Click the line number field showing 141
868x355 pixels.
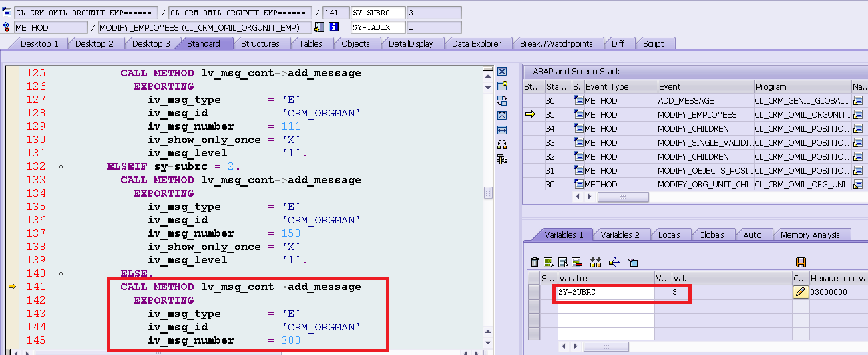click(335, 13)
